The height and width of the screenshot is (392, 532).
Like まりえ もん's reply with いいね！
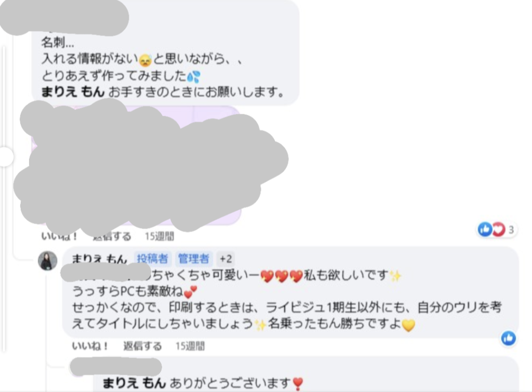[x=90, y=346]
